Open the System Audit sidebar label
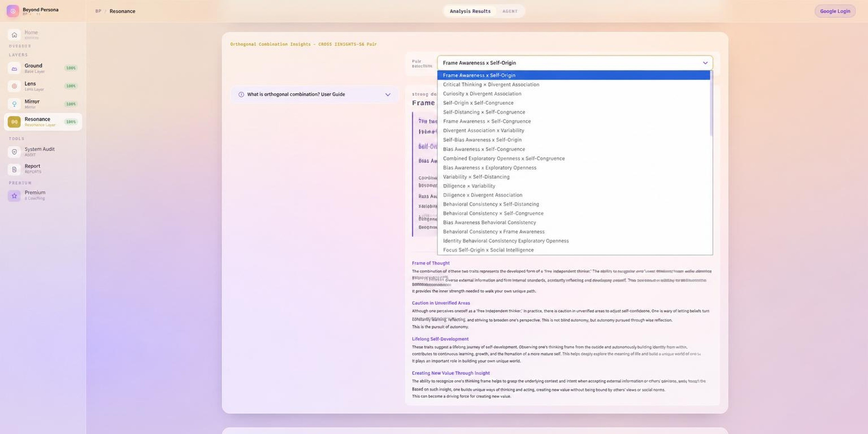The image size is (868, 434). [39, 149]
